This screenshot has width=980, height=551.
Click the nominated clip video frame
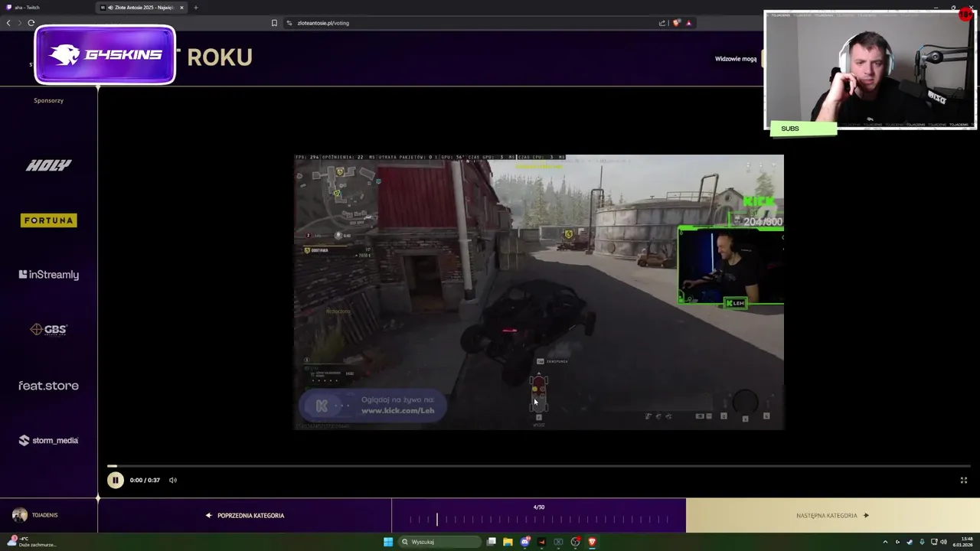tap(539, 292)
